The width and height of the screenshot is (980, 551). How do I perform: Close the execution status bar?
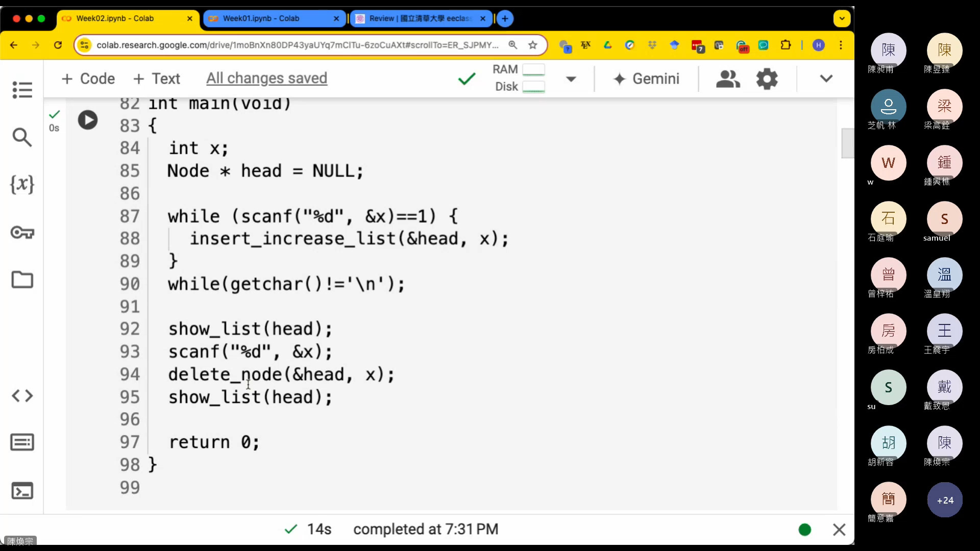pyautogui.click(x=839, y=530)
